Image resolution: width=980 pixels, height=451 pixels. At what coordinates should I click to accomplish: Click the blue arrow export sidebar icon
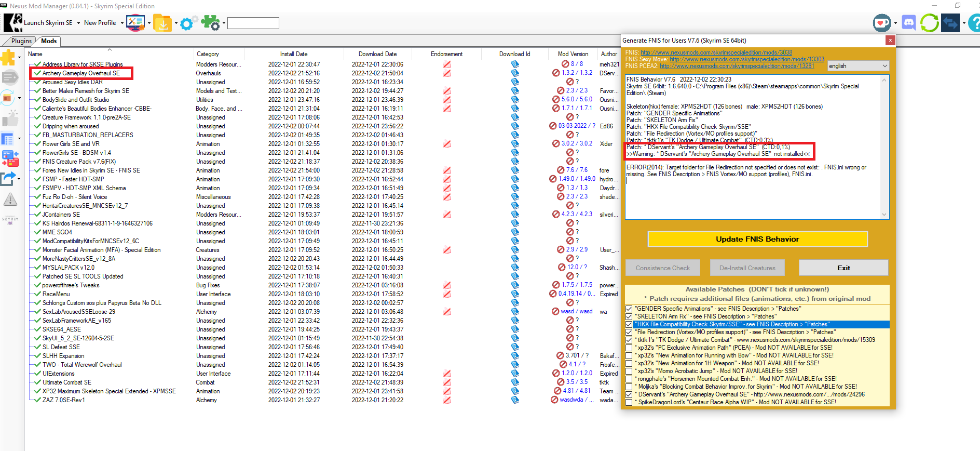click(x=8, y=179)
